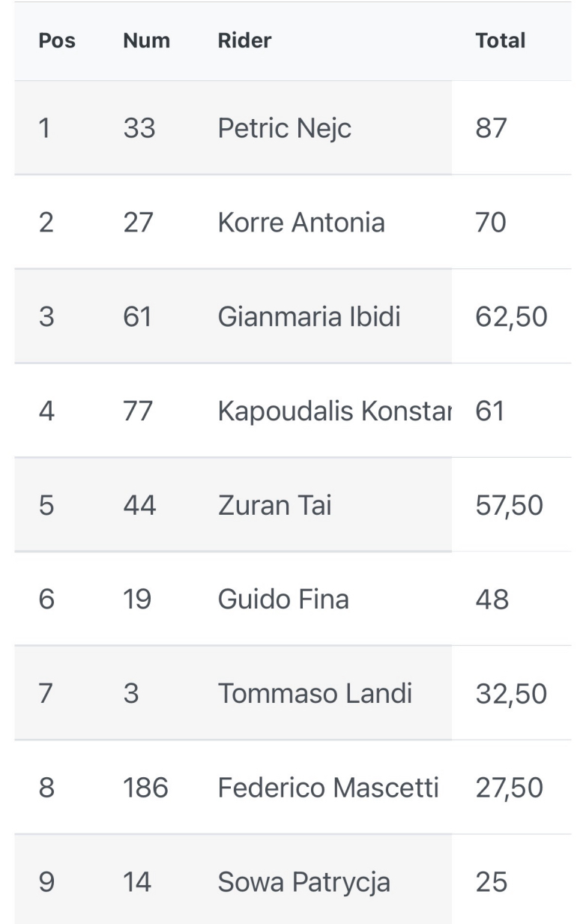Select rider Federico Mascetti
This screenshot has height=924, width=586.
(328, 788)
